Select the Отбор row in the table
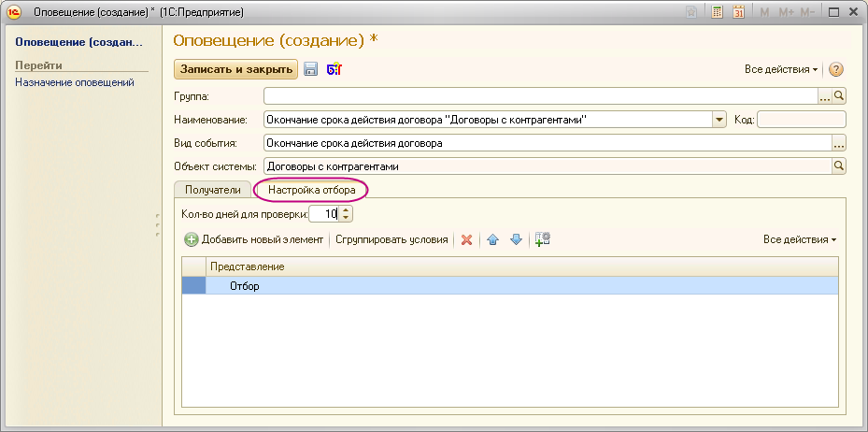This screenshot has width=868, height=432. tap(245, 286)
